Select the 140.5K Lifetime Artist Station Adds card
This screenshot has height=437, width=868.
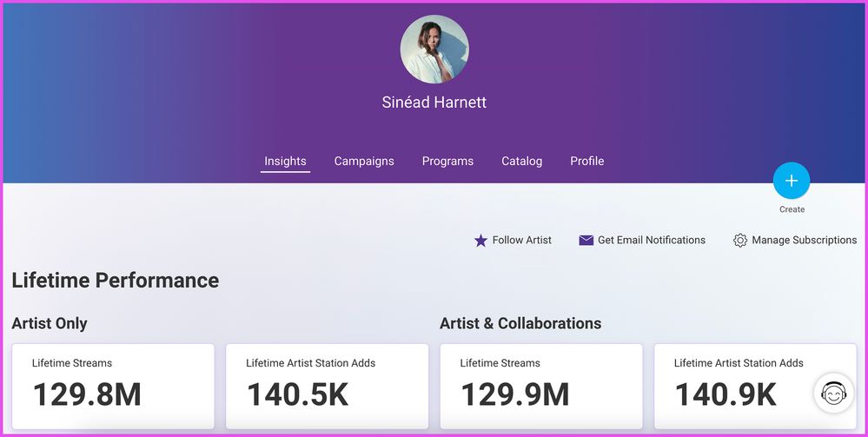click(x=327, y=386)
